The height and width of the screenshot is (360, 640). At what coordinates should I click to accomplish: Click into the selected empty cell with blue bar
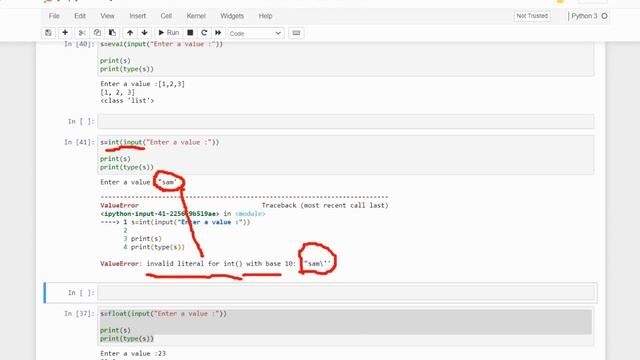tap(346, 293)
